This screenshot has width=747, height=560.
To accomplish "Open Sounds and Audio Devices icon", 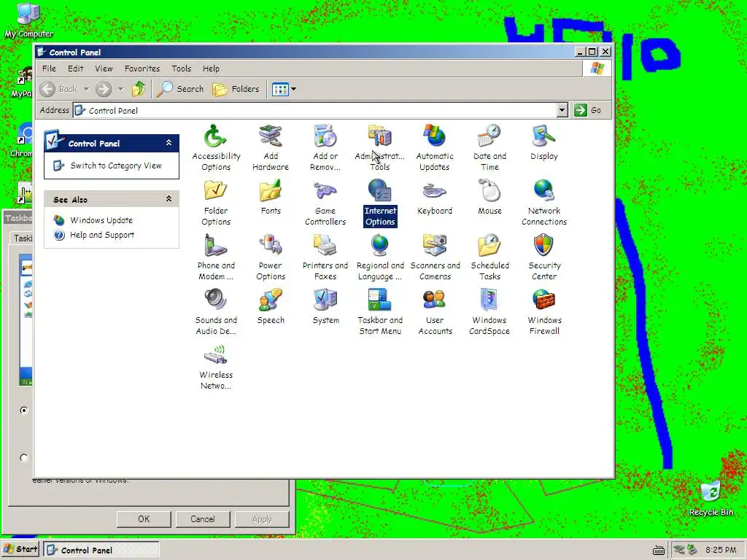I will (x=216, y=312).
